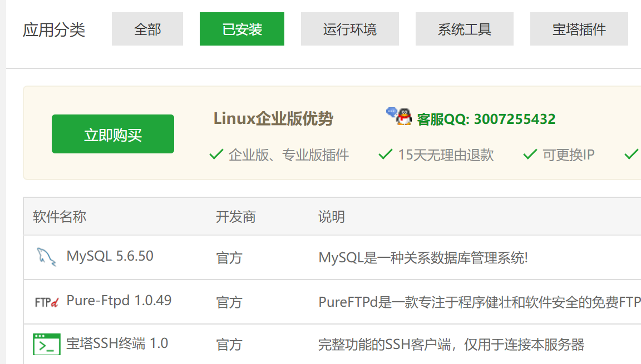Click 官方 in the MySQL row
The width and height of the screenshot is (641, 364).
tap(229, 258)
